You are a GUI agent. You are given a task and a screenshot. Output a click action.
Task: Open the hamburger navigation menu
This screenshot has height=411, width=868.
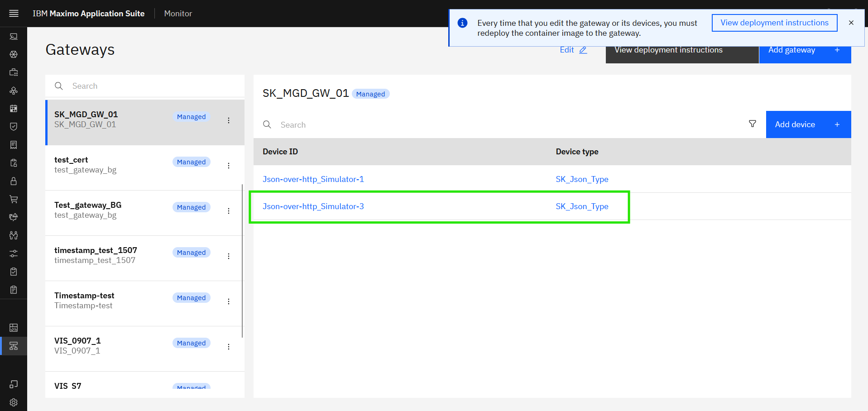14,14
